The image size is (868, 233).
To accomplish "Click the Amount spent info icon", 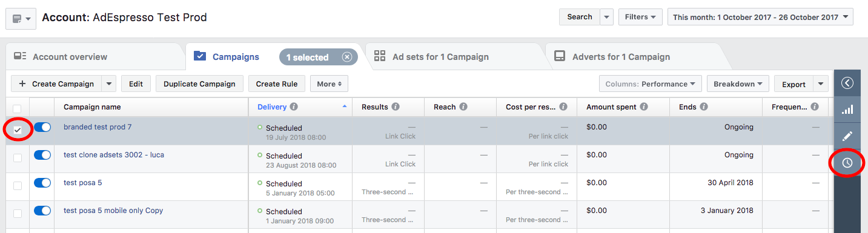I will coord(644,107).
